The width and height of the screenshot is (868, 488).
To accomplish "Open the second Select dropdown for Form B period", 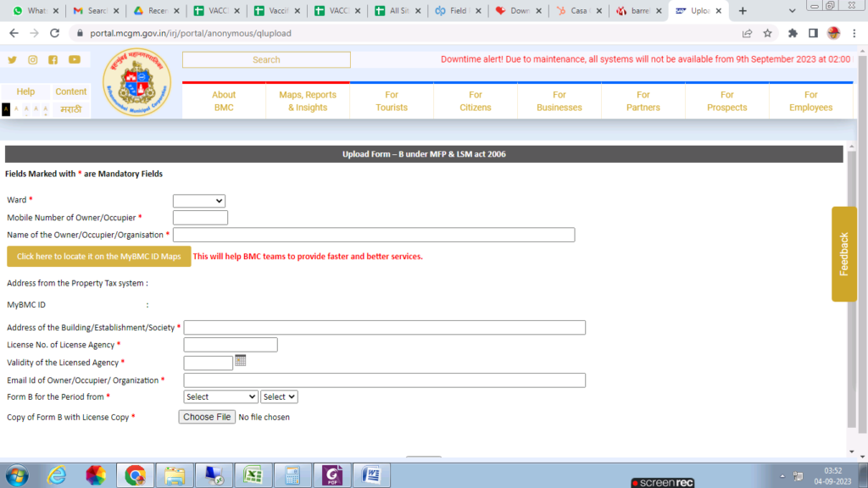I will 279,396.
